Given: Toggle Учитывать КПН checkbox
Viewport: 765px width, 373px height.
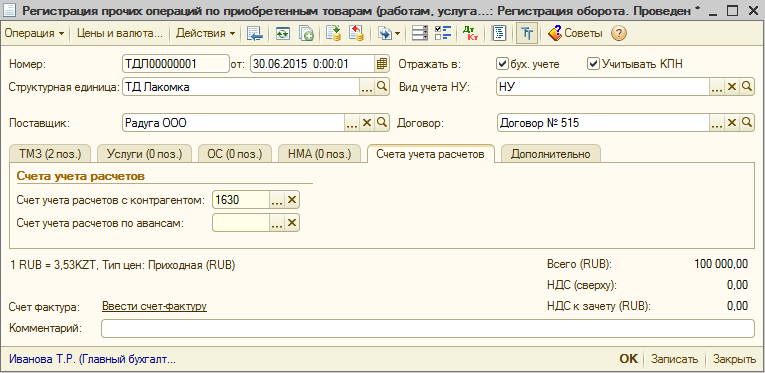Looking at the screenshot, I should tap(593, 64).
